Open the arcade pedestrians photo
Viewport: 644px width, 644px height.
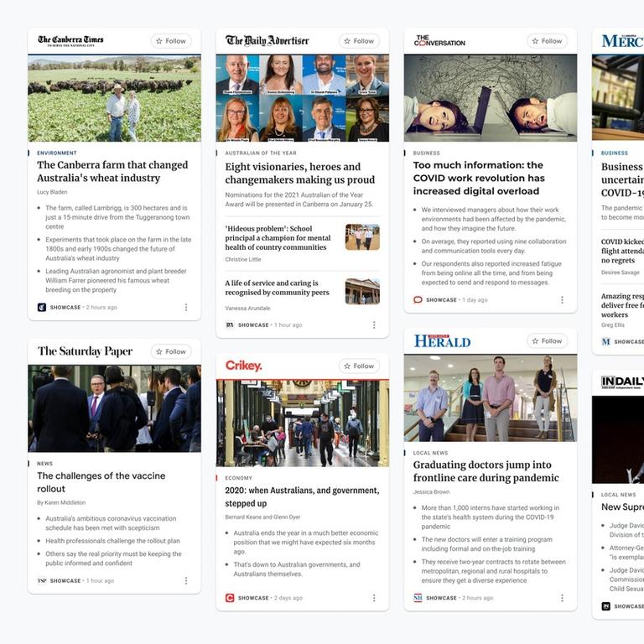(302, 423)
